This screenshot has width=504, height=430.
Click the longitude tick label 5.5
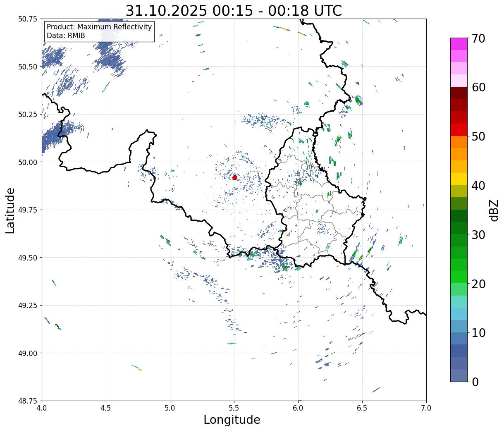pos(234,408)
